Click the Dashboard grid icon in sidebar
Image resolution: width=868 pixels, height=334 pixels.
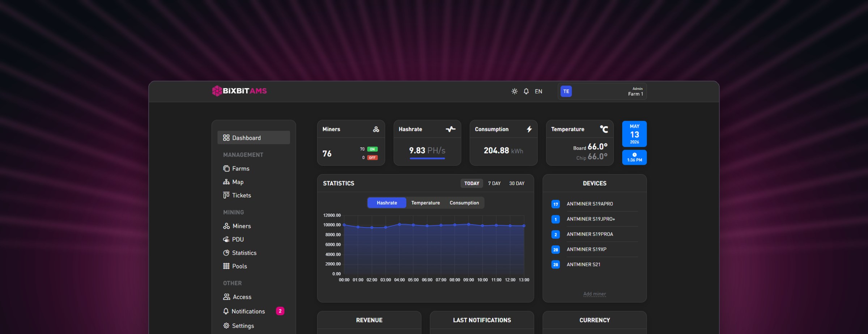(x=226, y=138)
